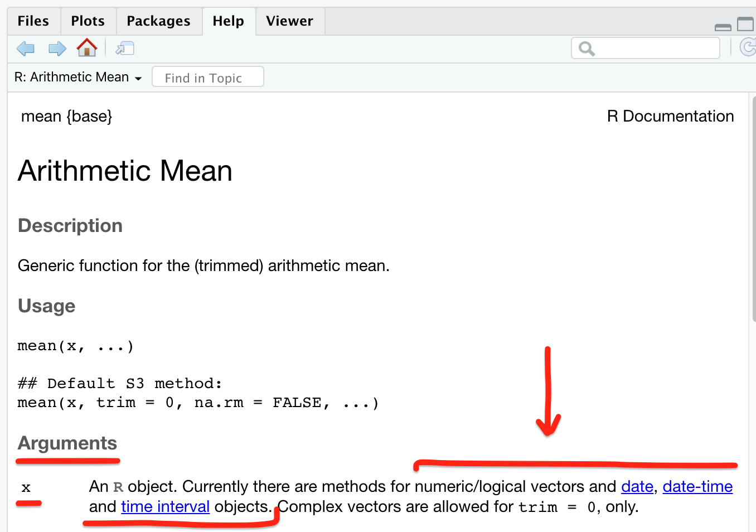756x532 pixels.
Task: Open the R: Arithmetic Mean topic dropdown
Action: (x=78, y=78)
